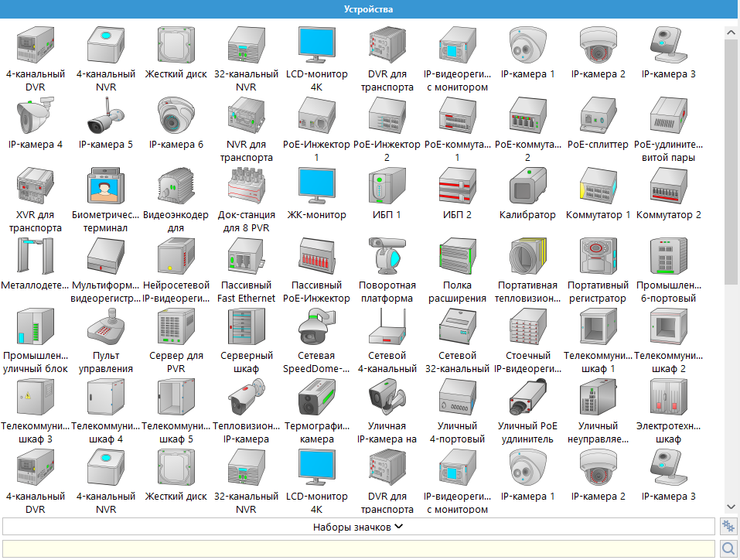Select Нейросетевой IP-видеорегистратор icon
This screenshot has width=740, height=560.
click(x=176, y=256)
